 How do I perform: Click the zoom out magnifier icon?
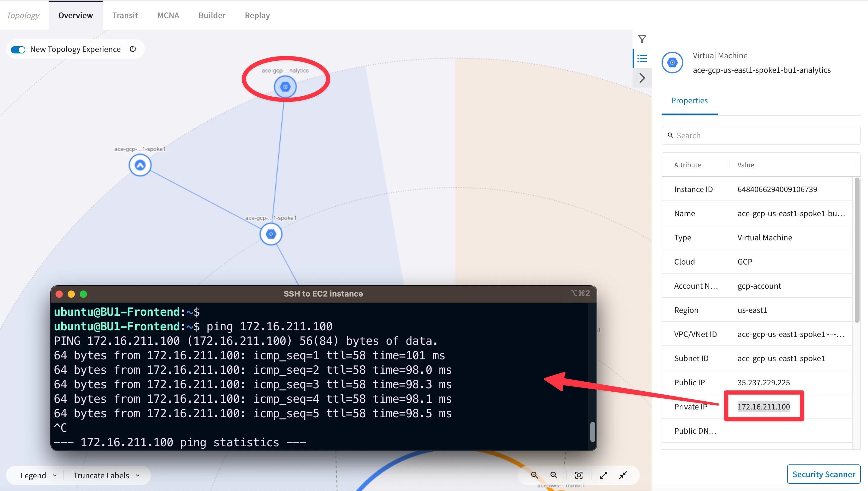pos(554,475)
